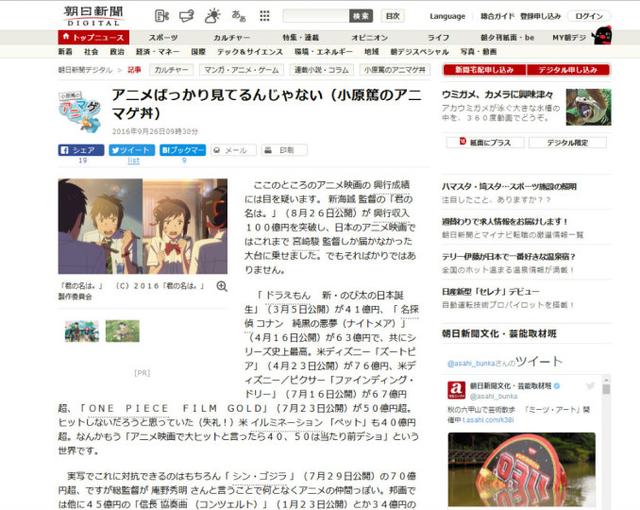
Task: Select the デジタル限定 tab
Action: tap(568, 142)
